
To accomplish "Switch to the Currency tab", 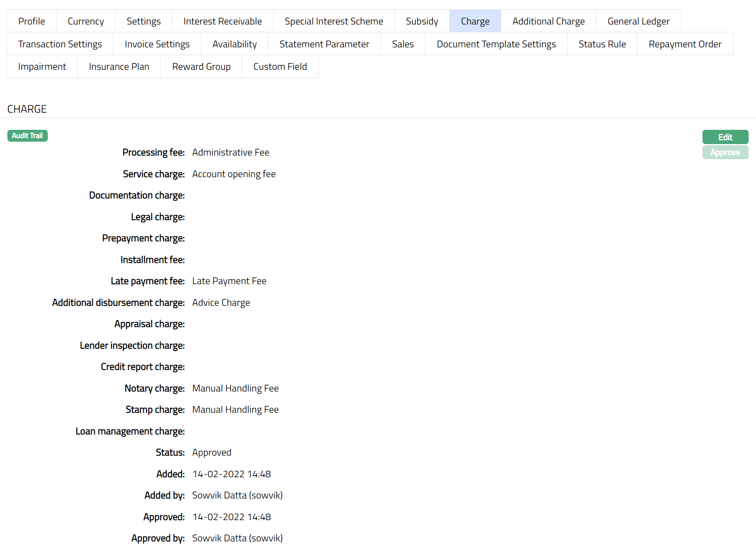I will [x=86, y=21].
